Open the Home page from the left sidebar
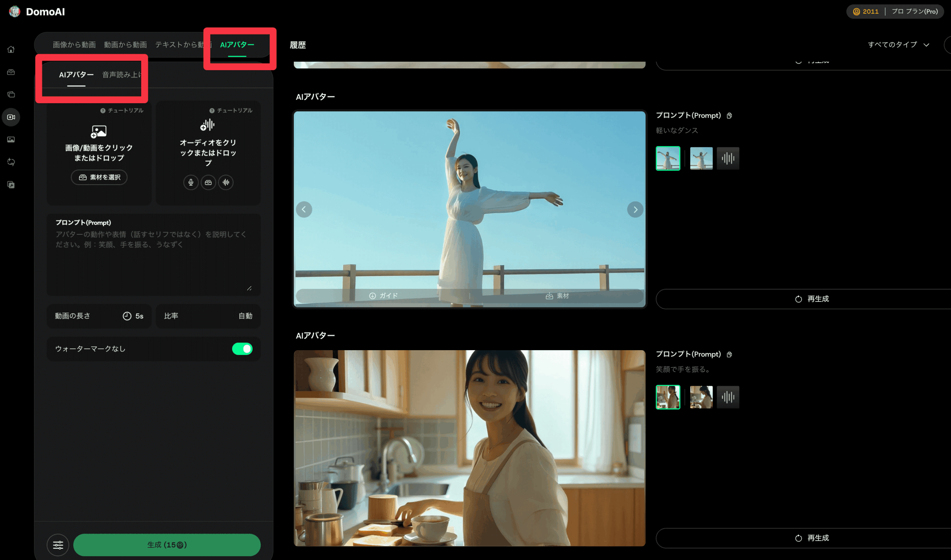Image resolution: width=951 pixels, height=560 pixels. point(11,49)
